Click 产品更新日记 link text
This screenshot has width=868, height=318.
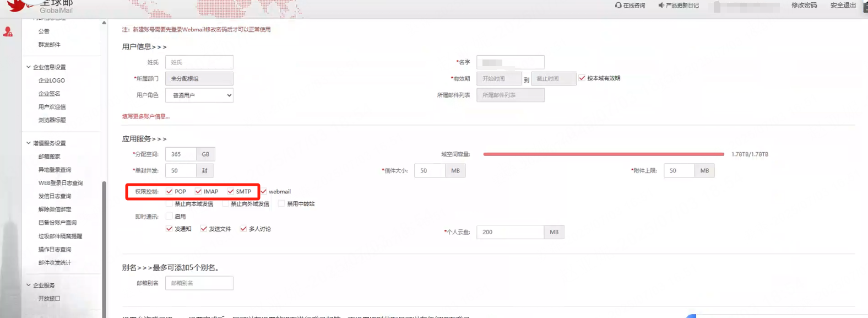pyautogui.click(x=682, y=6)
